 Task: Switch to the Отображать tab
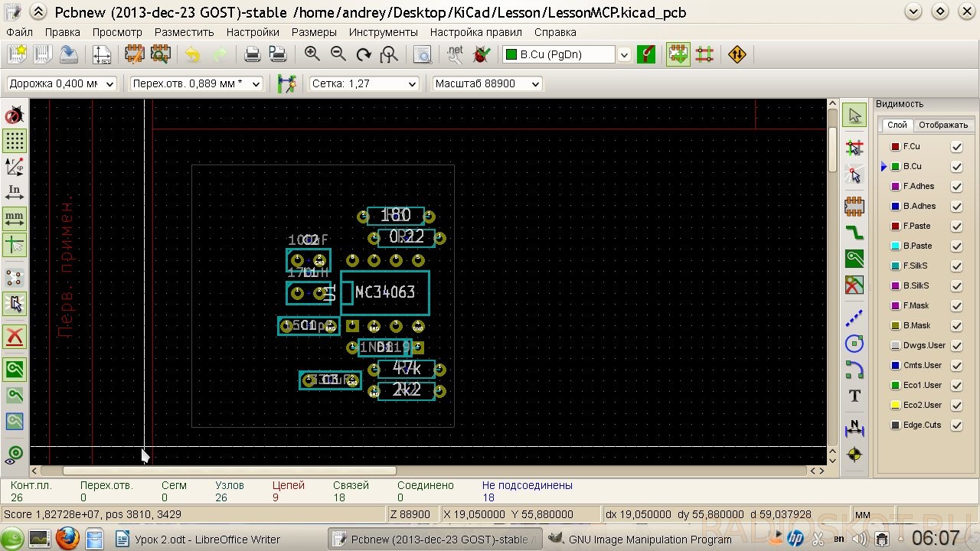tap(943, 125)
